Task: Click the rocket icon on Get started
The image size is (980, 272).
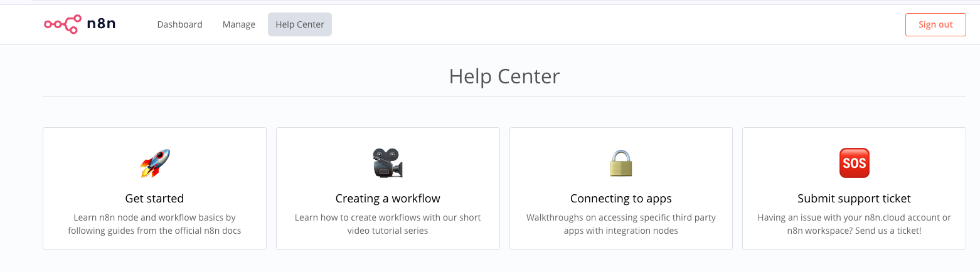Action: (154, 163)
